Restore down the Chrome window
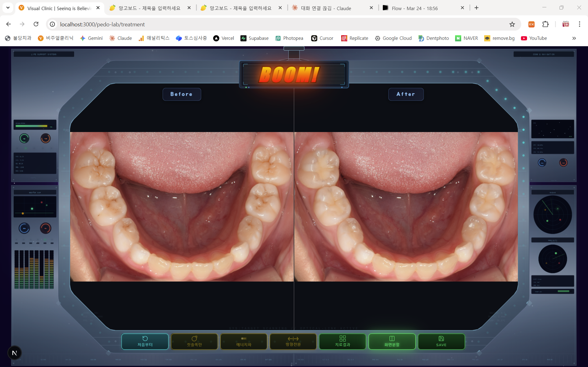 click(561, 8)
